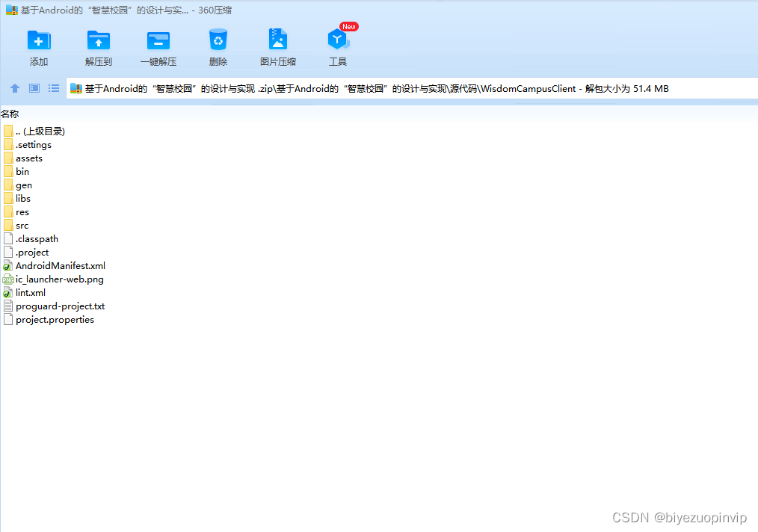Click the navigate up arrow icon
Screen dimensions: 758x532
(x=14, y=87)
